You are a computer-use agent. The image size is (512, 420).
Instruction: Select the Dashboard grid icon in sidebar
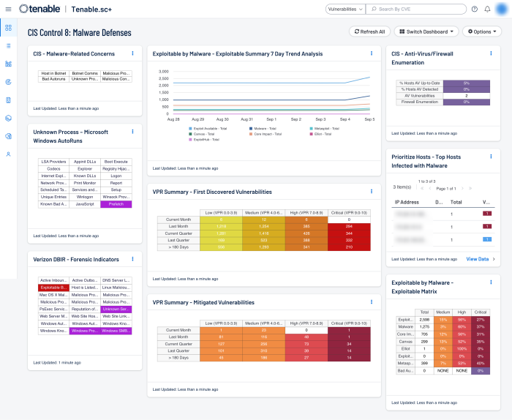(x=9, y=28)
